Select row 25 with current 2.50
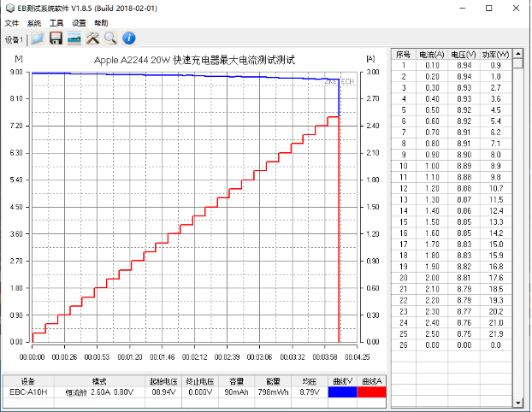Viewport: 532px width, 412px height. pyautogui.click(x=452, y=333)
